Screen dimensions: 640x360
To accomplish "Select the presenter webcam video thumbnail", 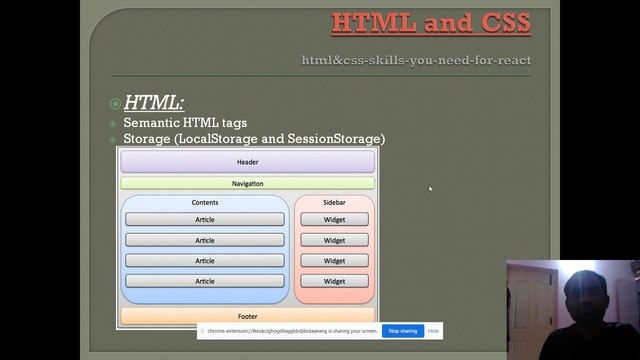I will [x=573, y=310].
